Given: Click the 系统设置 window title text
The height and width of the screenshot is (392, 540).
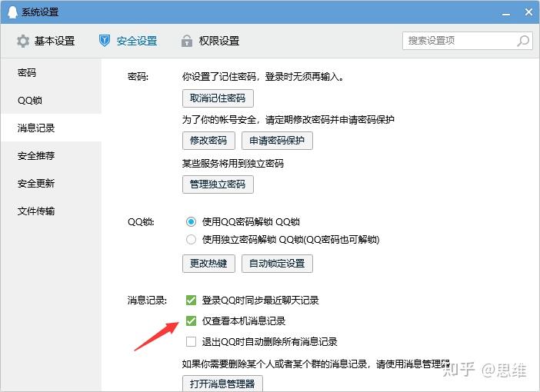Looking at the screenshot, I should tap(40, 12).
